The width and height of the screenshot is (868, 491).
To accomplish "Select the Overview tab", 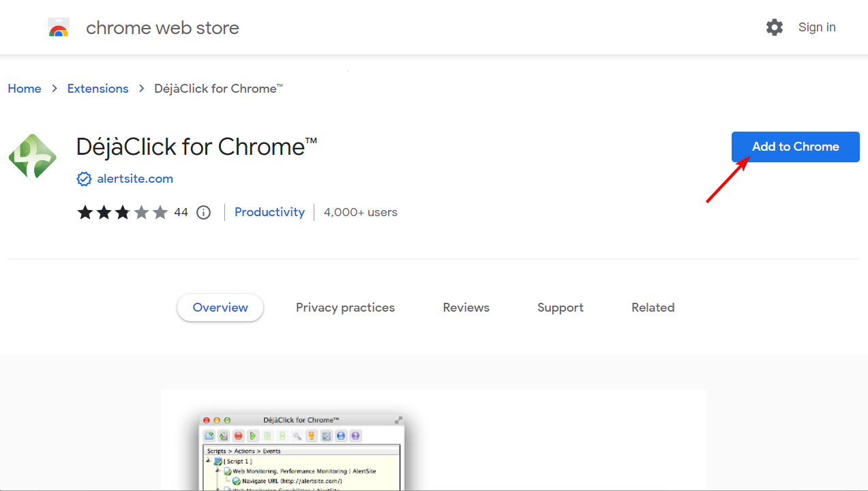I will [220, 308].
